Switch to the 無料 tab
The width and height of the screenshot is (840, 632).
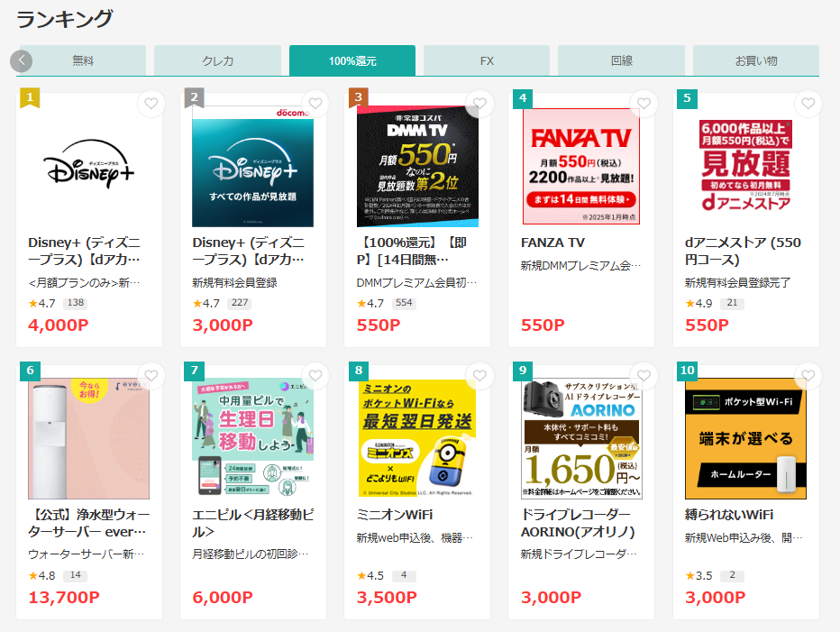pos(83,60)
